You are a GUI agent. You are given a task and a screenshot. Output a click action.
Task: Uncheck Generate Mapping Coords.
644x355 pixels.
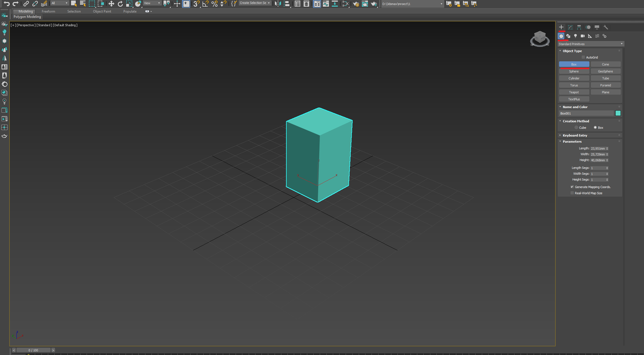click(572, 187)
